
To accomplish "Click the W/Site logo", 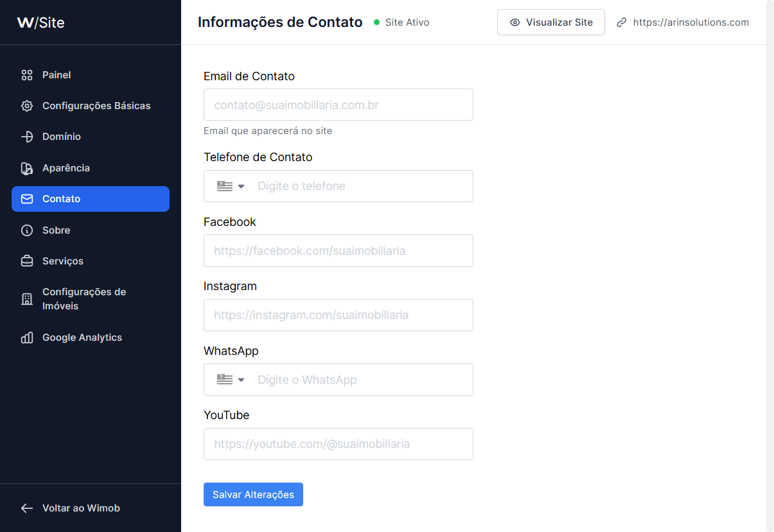I will click(x=40, y=23).
